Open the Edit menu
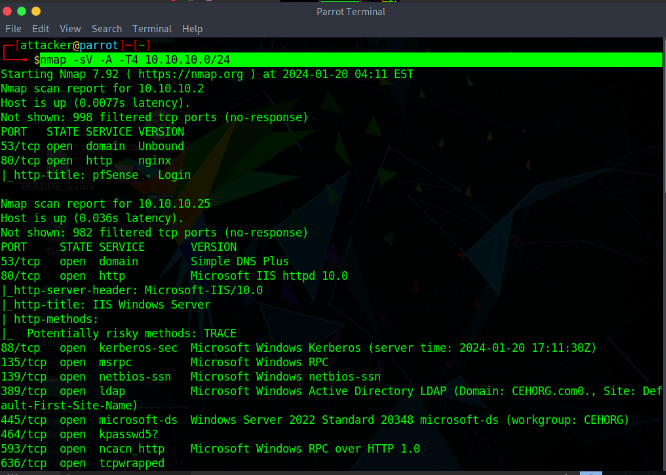Viewport: 666px width, 475px height. (41, 29)
